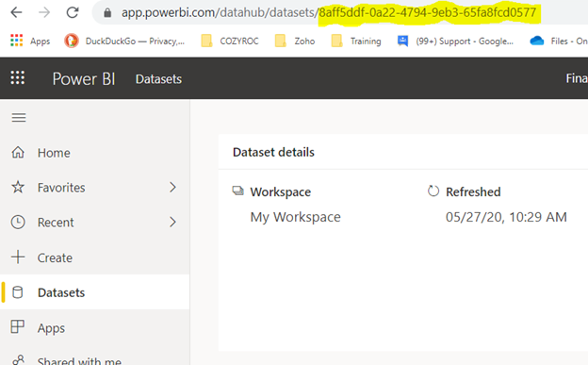Open the Files OneDrive bookmark
The width and height of the screenshot is (588, 365).
[559, 41]
